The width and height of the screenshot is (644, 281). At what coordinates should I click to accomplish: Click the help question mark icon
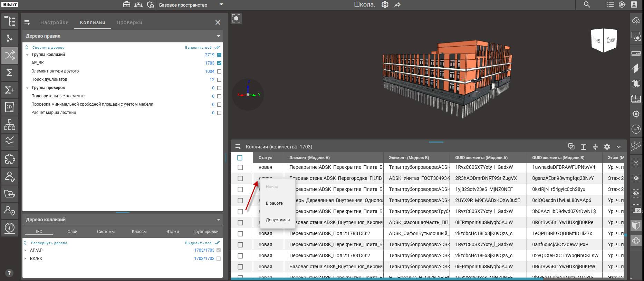pos(9,273)
